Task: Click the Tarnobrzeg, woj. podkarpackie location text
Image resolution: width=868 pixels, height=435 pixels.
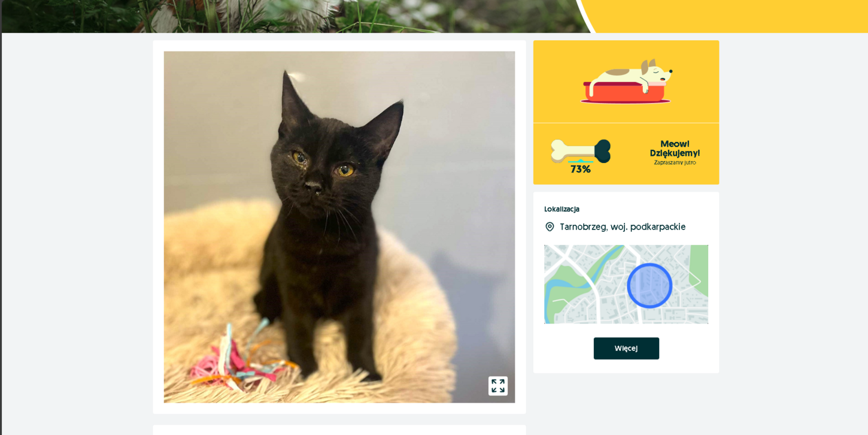Action: [623, 227]
